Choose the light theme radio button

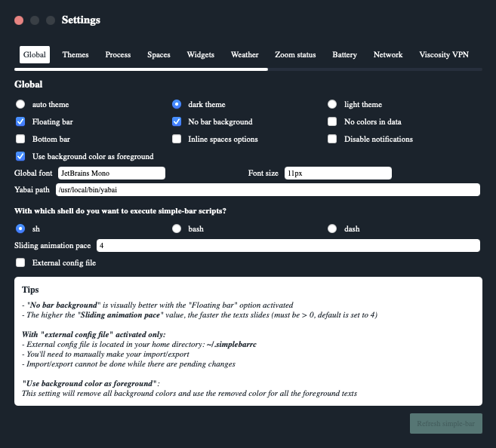[332, 104]
